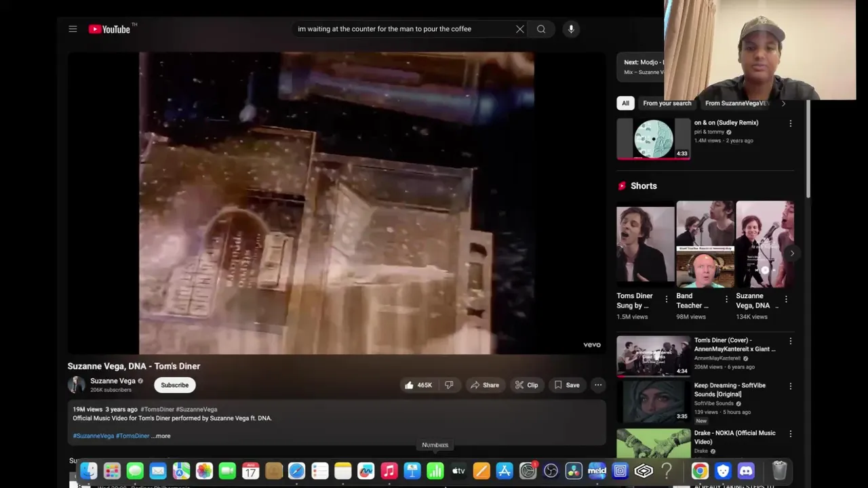Open Discord from the Dock
Viewport: 868px width, 488px height.
pos(746,470)
